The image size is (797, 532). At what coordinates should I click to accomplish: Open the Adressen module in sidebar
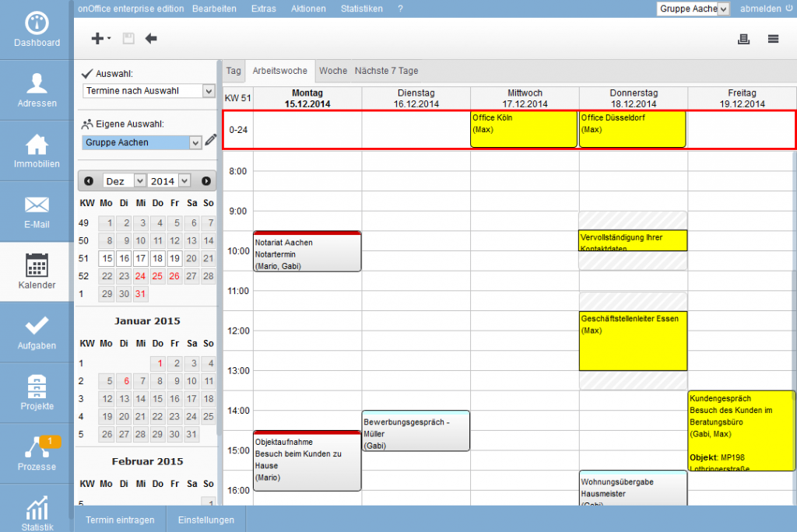pyautogui.click(x=37, y=90)
